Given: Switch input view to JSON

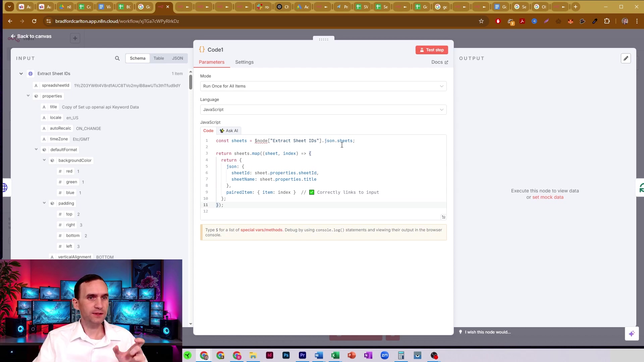Looking at the screenshot, I should 177,58.
